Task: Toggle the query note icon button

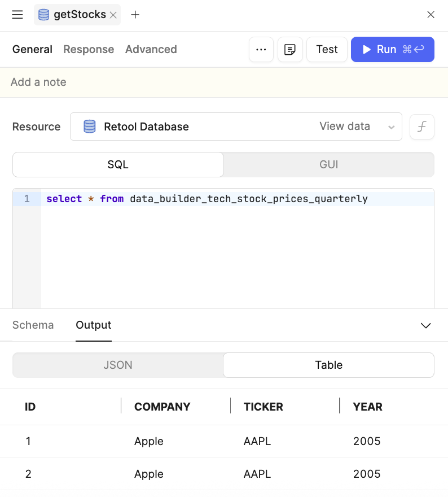Action: 290,50
